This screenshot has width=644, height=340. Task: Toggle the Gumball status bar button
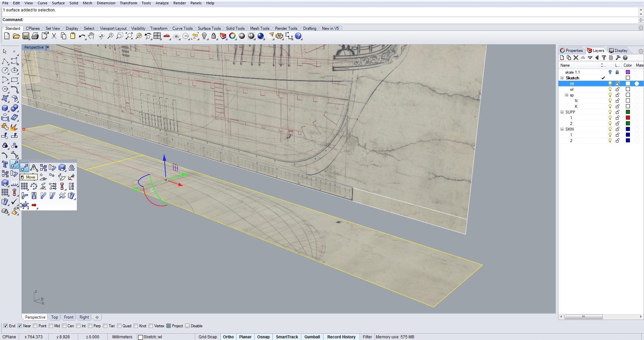coord(312,337)
